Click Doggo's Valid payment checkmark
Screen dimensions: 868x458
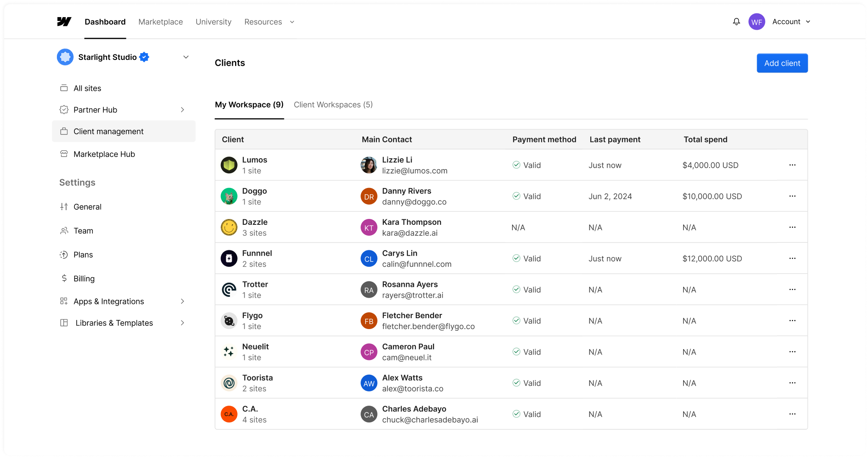coord(516,196)
